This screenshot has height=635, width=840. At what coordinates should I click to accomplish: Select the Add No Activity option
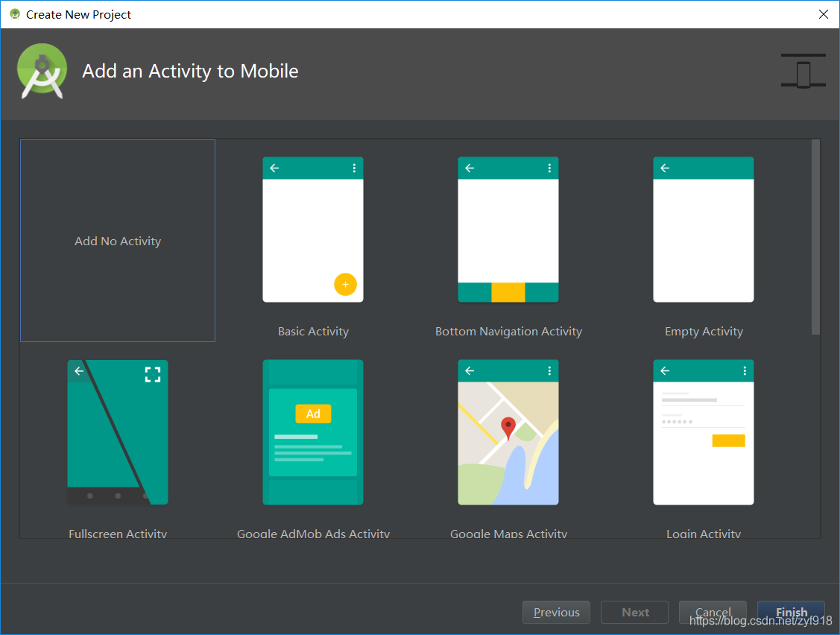click(117, 241)
